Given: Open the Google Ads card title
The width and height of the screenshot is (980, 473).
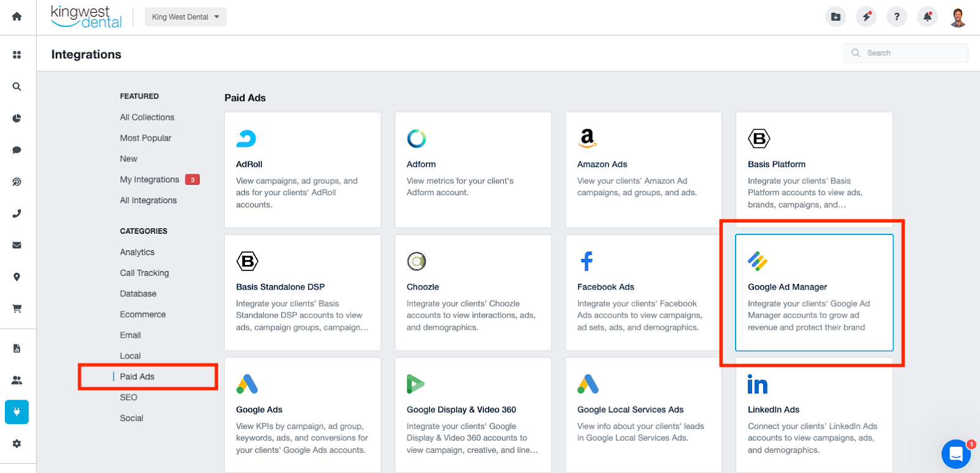Looking at the screenshot, I should (259, 410).
